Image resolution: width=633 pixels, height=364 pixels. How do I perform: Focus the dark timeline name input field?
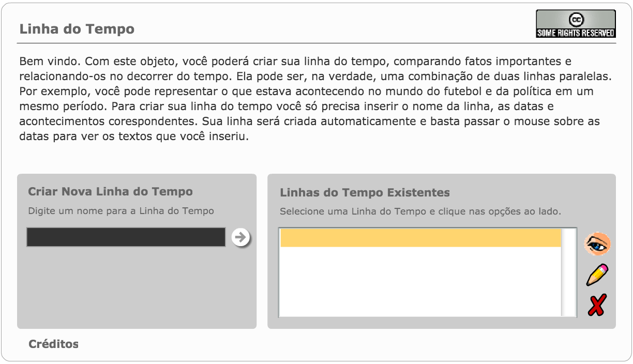[126, 237]
